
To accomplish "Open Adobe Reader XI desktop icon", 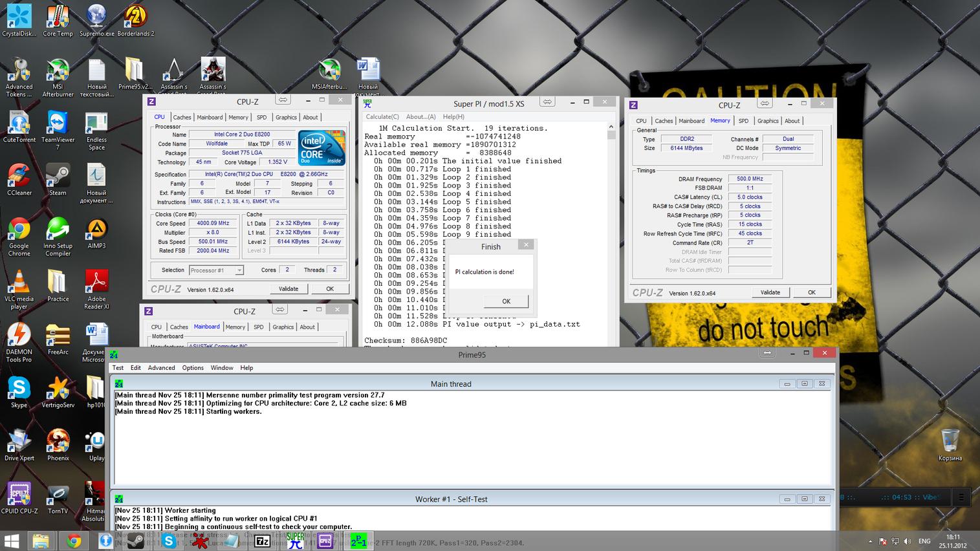I will point(96,290).
